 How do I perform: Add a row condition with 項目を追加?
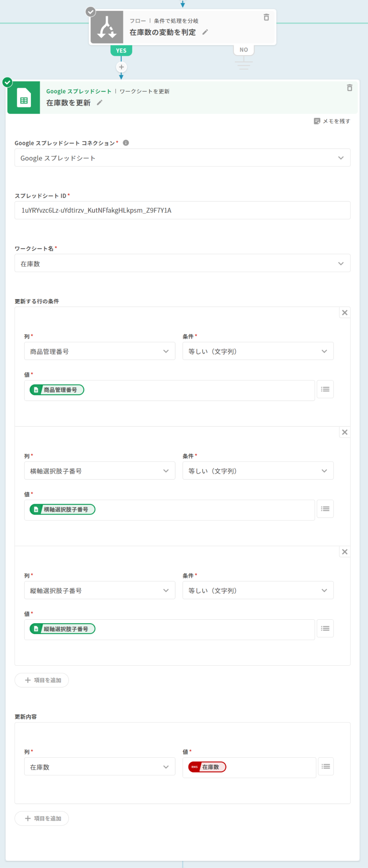tap(42, 680)
